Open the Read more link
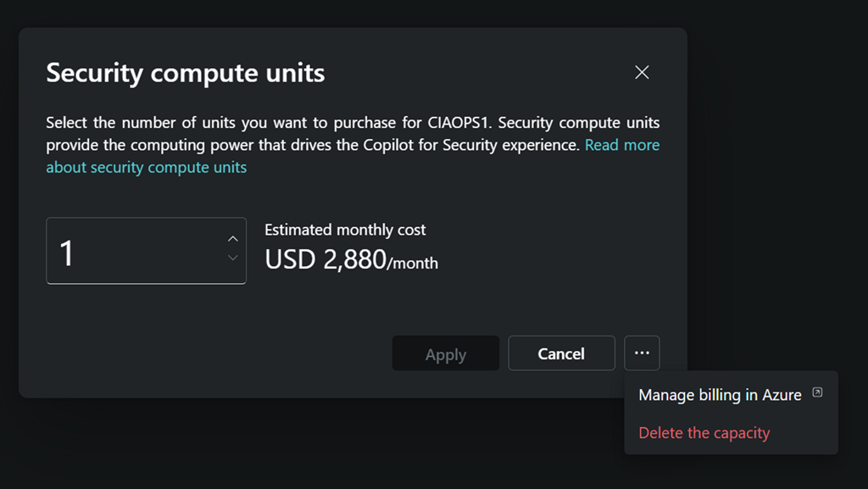 [622, 145]
